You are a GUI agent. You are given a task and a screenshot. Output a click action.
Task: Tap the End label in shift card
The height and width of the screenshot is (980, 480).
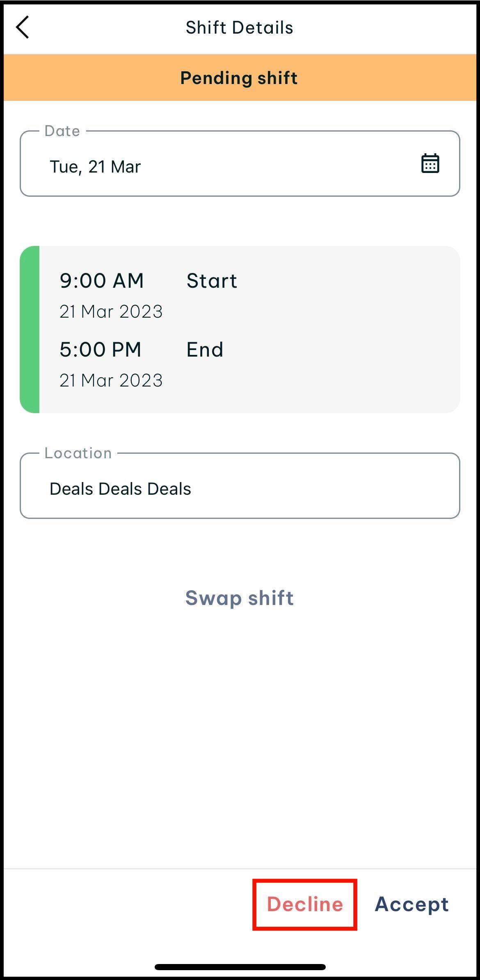coord(205,350)
